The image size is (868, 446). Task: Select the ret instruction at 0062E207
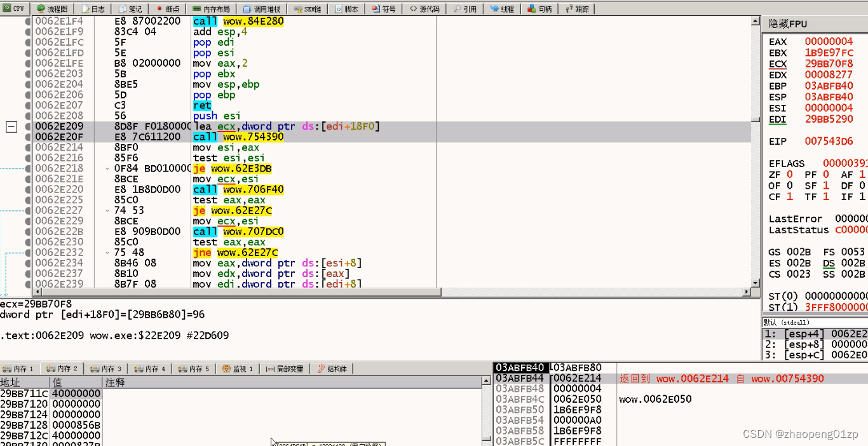tap(202, 105)
